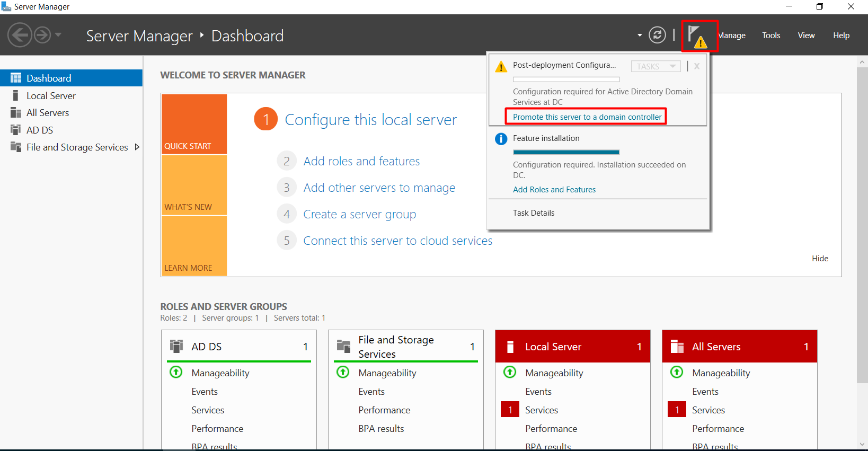Click the Feature installation progress bar
868x451 pixels.
point(566,153)
